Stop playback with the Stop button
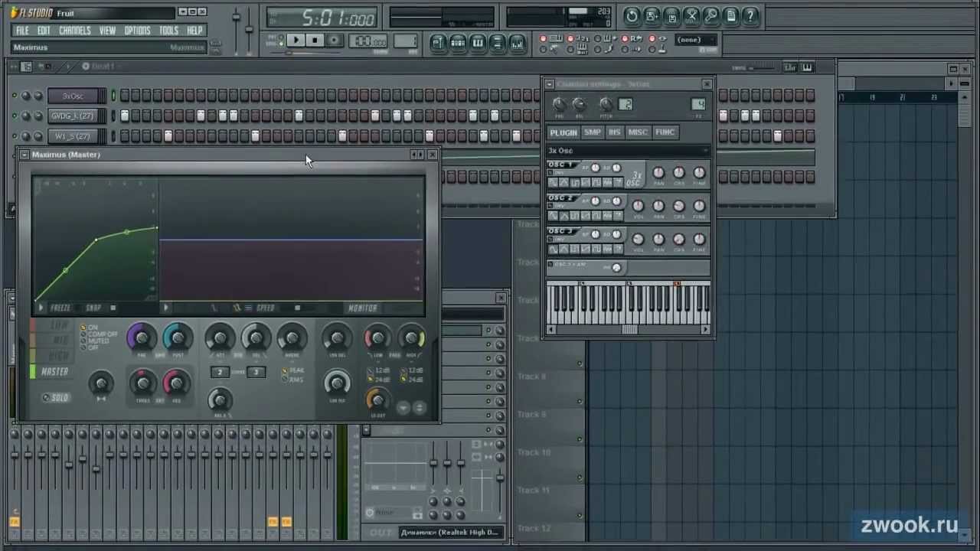The height and width of the screenshot is (551, 980). pyautogui.click(x=315, y=41)
